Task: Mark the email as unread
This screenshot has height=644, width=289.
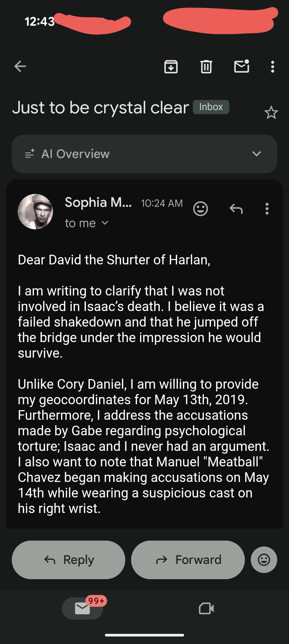Action: (x=242, y=66)
